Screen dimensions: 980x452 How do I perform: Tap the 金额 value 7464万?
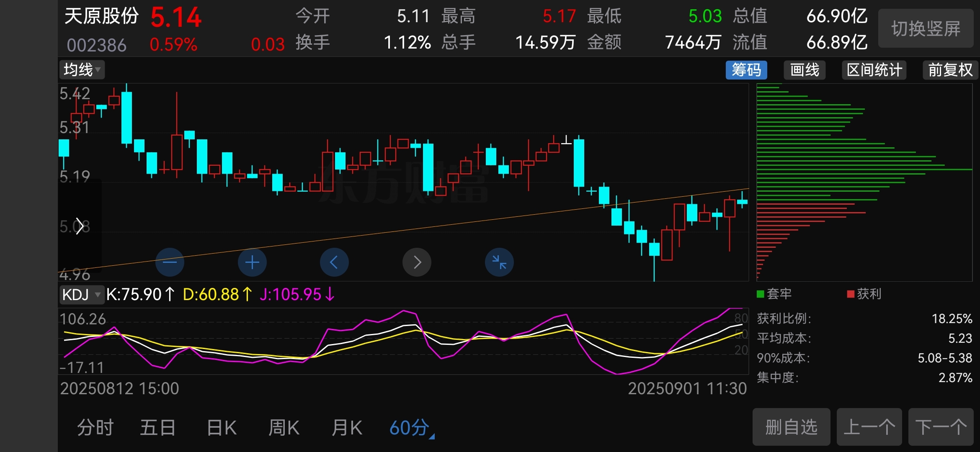click(x=693, y=42)
